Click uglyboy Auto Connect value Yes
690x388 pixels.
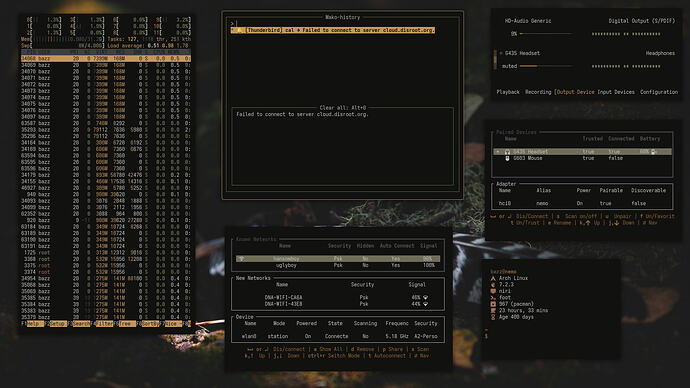pos(396,266)
